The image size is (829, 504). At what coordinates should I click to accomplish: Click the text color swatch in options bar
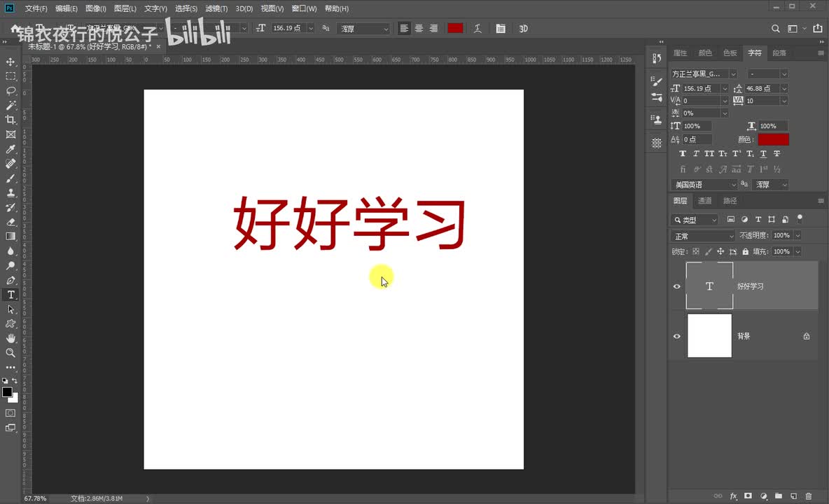(455, 29)
